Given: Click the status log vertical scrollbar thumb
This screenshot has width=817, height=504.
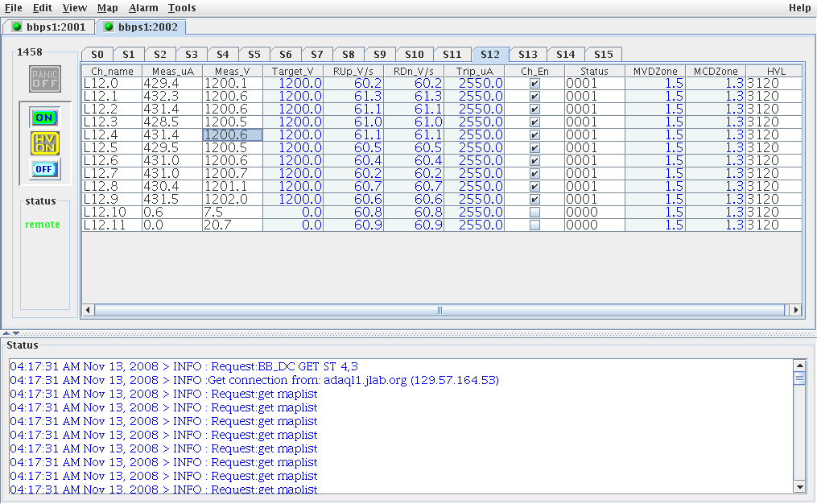Looking at the screenshot, I should 799,378.
